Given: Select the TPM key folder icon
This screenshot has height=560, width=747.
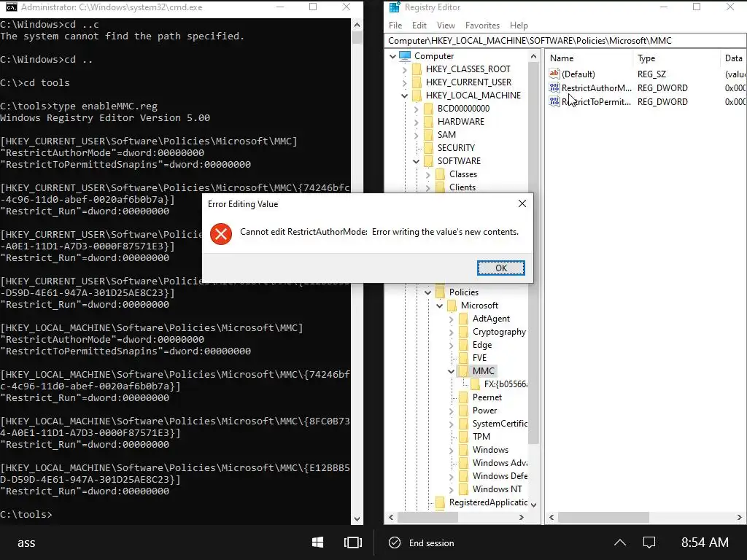Looking at the screenshot, I should tap(463, 437).
